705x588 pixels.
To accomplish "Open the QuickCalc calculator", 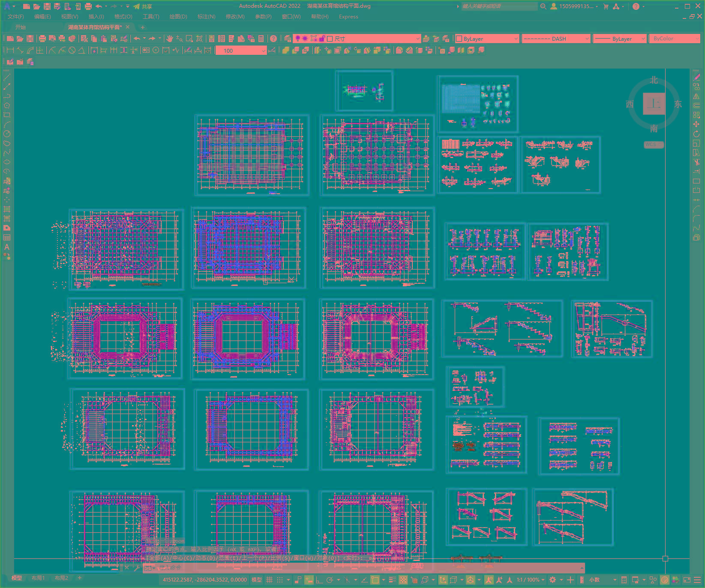I will click(261, 39).
